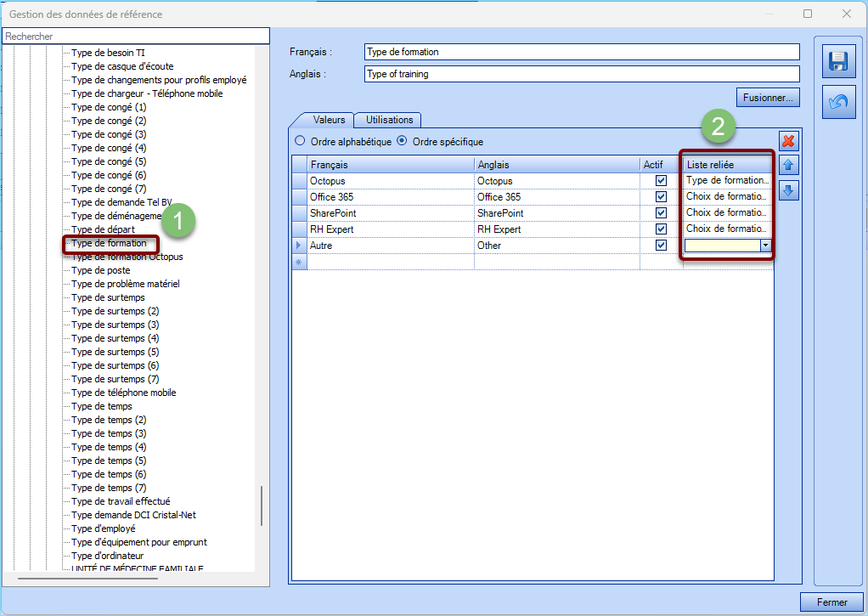Viewport: 868px width, 616px height.
Task: Select Type de formation Octopus in tree
Action: 127,257
